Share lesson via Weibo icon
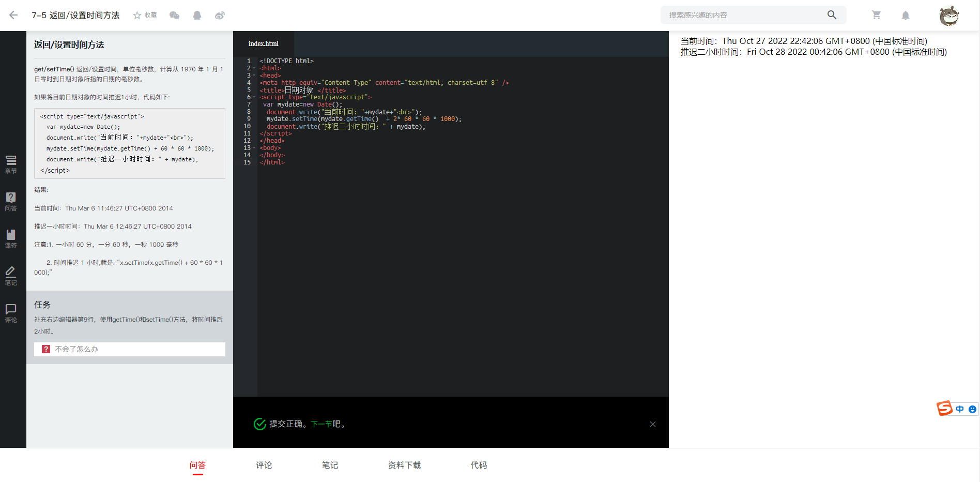 tap(220, 15)
